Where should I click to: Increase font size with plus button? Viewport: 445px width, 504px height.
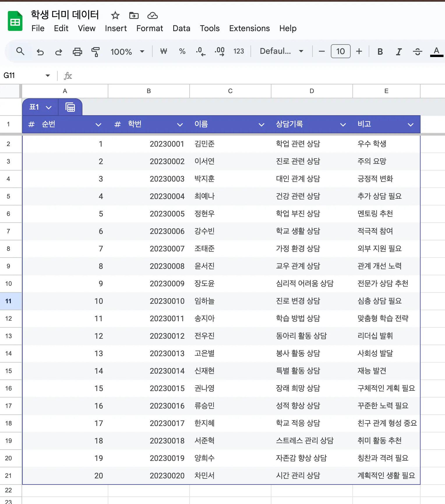359,52
